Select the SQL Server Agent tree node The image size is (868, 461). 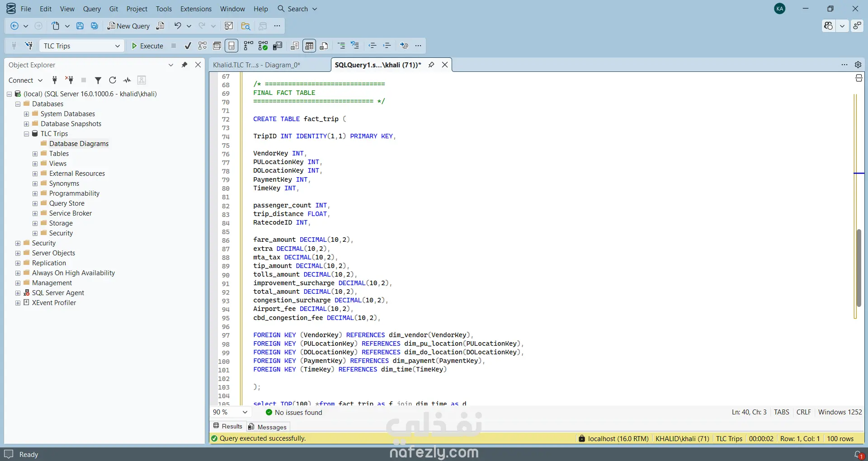58,293
